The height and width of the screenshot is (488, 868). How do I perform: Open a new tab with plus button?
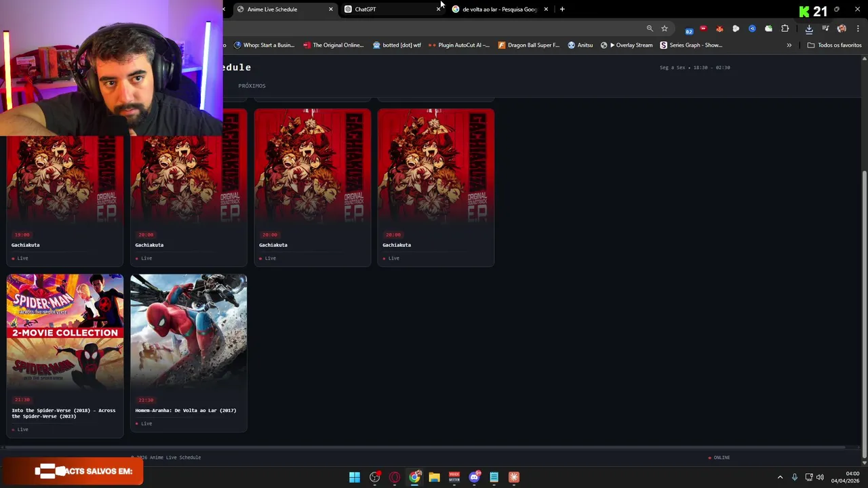pos(562,9)
